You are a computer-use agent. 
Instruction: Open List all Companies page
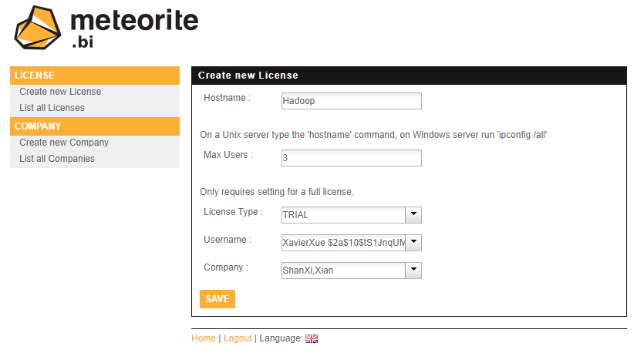[56, 159]
